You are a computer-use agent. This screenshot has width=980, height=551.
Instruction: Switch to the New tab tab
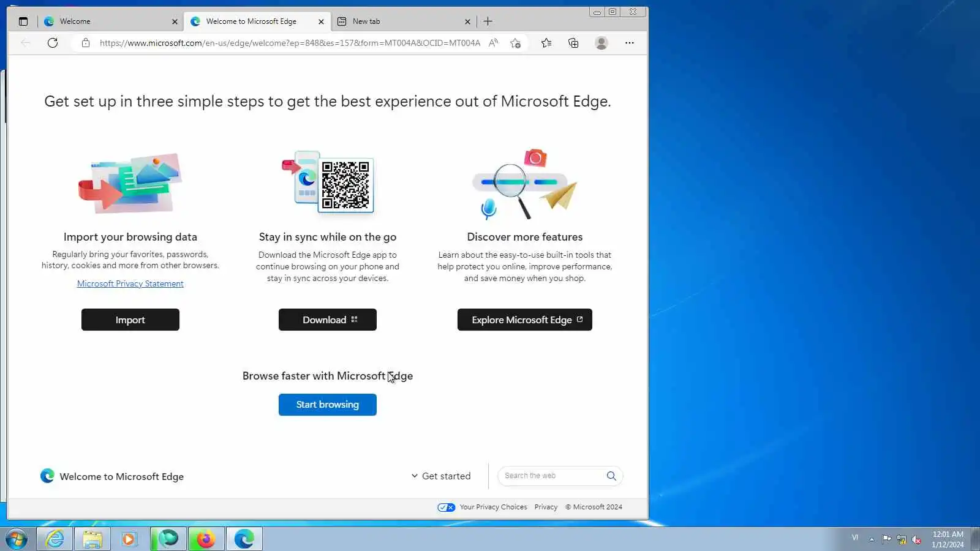[403, 21]
